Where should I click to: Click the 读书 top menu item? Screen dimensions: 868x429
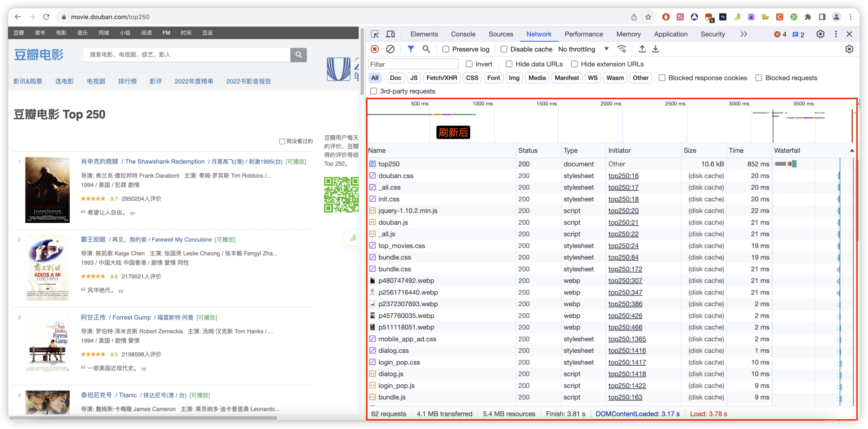point(40,33)
